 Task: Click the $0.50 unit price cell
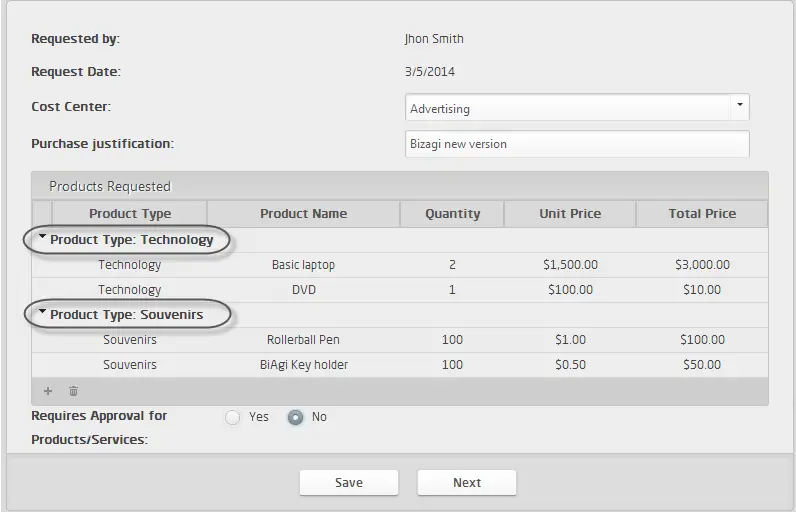click(570, 365)
